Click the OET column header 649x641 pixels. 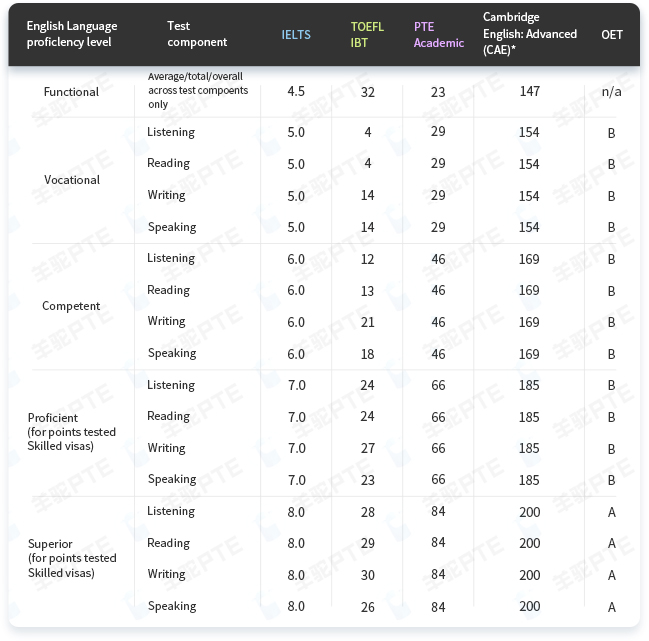(x=611, y=35)
